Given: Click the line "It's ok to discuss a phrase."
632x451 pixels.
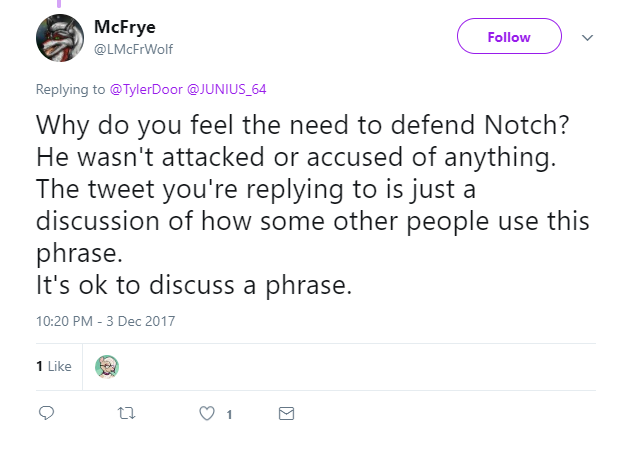Looking at the screenshot, I should (x=194, y=285).
